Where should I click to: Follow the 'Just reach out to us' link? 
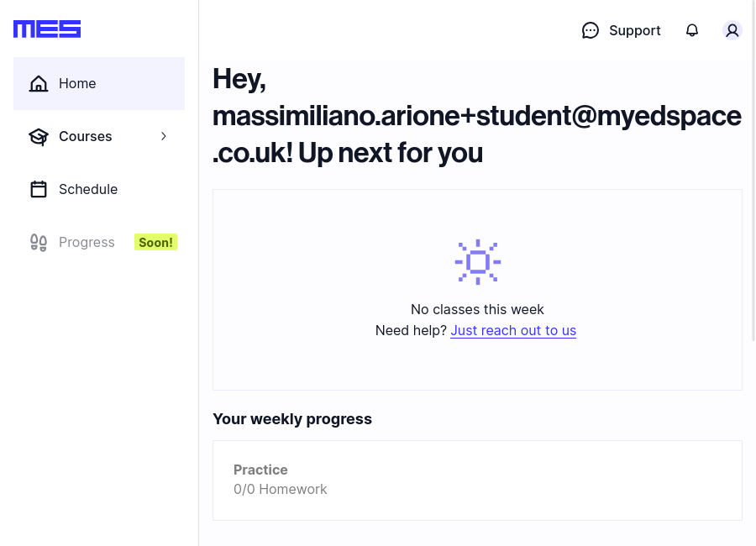click(x=513, y=330)
